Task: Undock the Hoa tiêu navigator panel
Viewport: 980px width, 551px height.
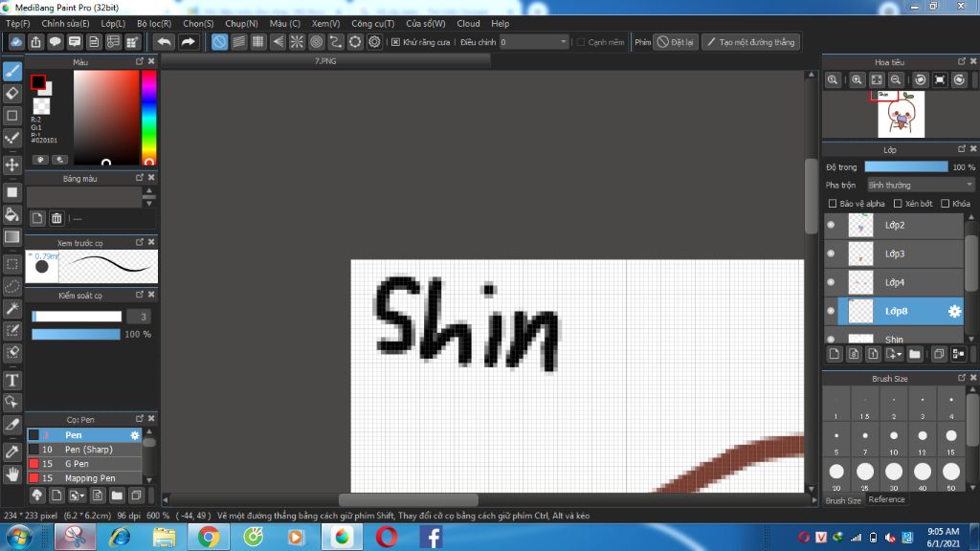Action: 961,61
